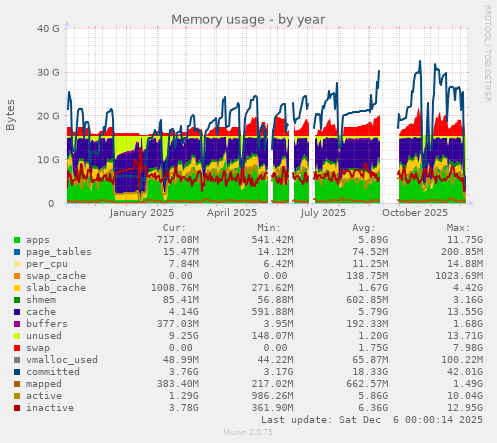
Task: Click the 'inactive' legend label
Action: [x=50, y=408]
